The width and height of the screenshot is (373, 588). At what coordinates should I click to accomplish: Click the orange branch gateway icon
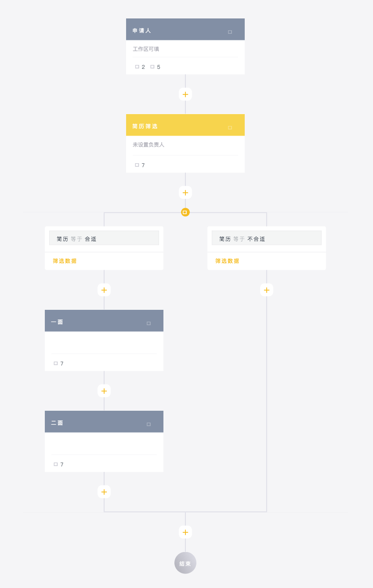(185, 212)
